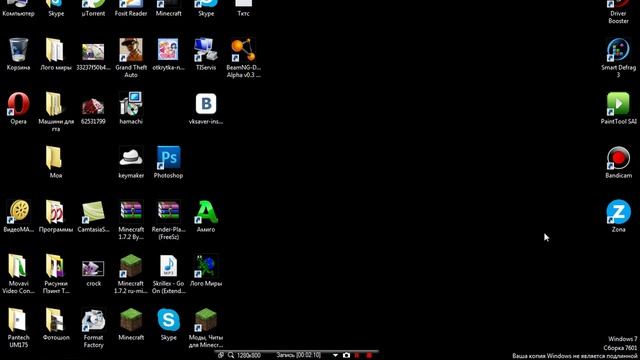Select the TIServis shortcut icon
Viewport: 640px width, 360px height.
(x=206, y=50)
